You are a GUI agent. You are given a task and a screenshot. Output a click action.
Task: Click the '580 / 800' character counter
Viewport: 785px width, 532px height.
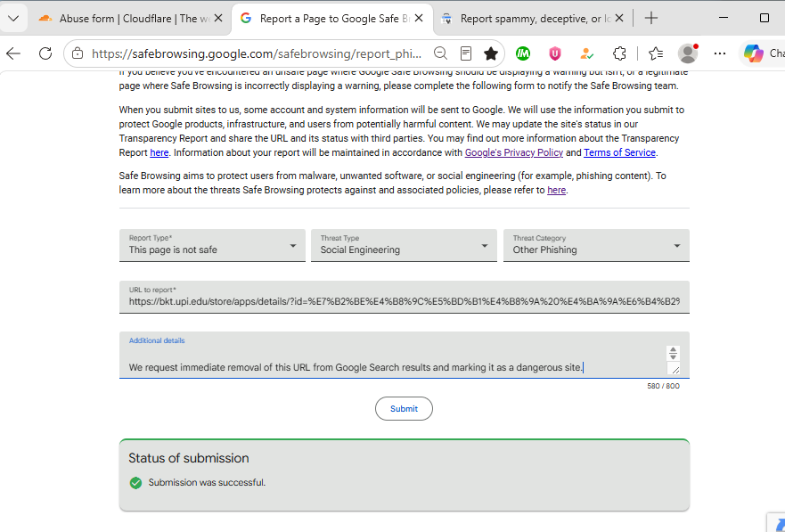click(663, 386)
